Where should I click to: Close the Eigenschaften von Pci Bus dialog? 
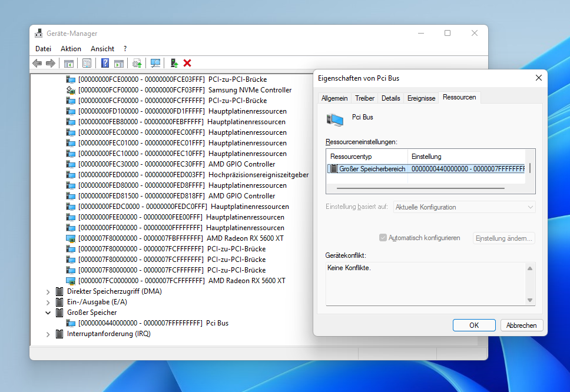[539, 78]
